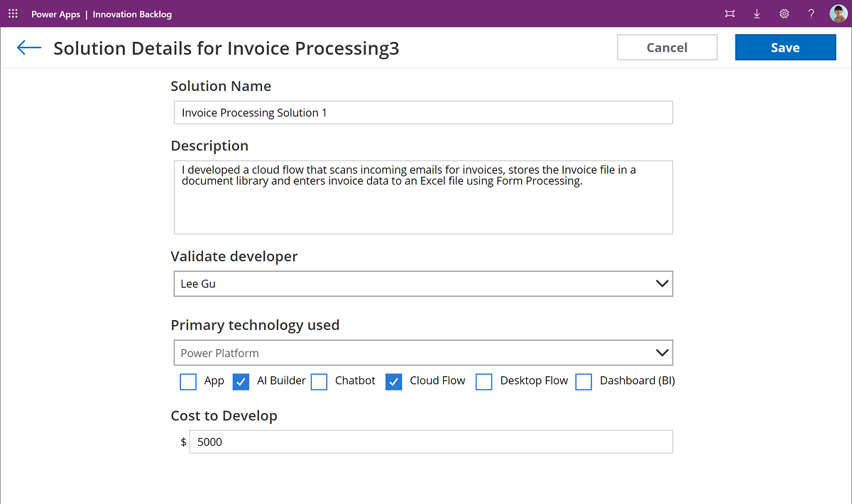Click the Save button

(x=785, y=48)
